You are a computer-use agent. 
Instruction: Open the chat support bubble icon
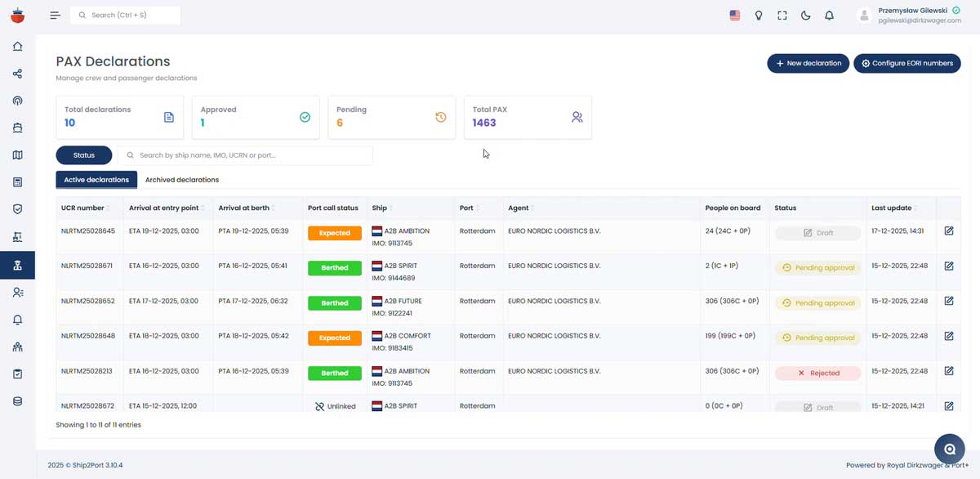coord(949,449)
